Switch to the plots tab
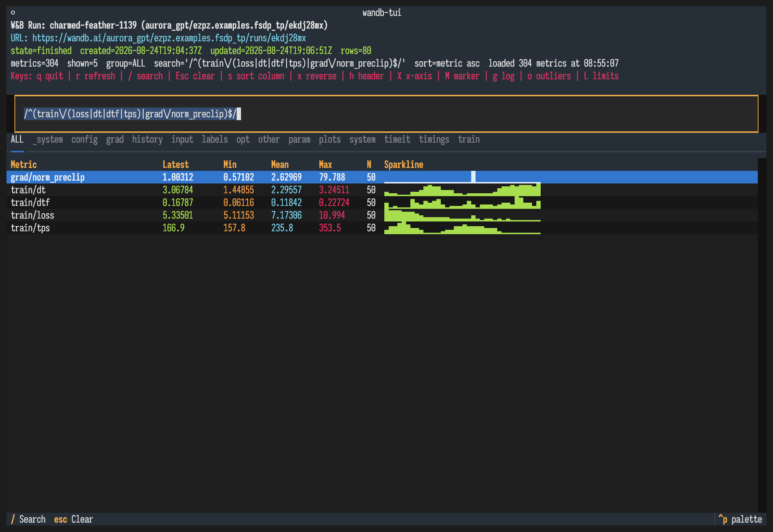The image size is (773, 532). pos(330,139)
